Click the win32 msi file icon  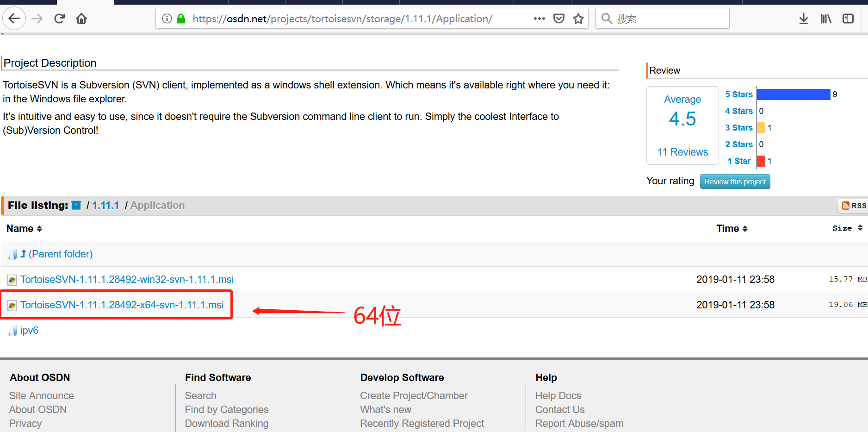[x=12, y=280]
